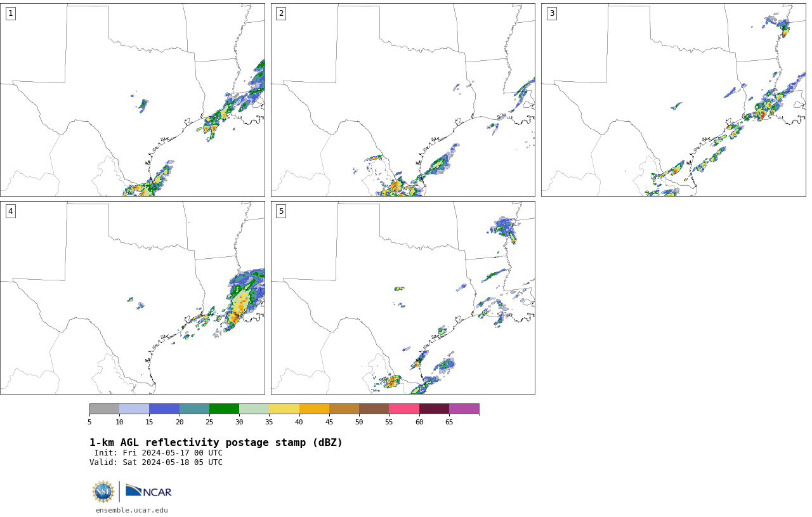Click the panel number 3 label box
The image size is (812, 517).
pos(551,13)
